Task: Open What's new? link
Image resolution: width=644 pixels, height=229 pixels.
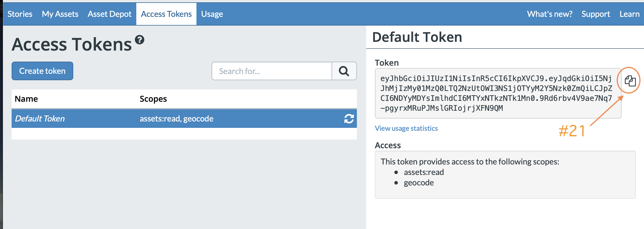Action: pyautogui.click(x=550, y=14)
